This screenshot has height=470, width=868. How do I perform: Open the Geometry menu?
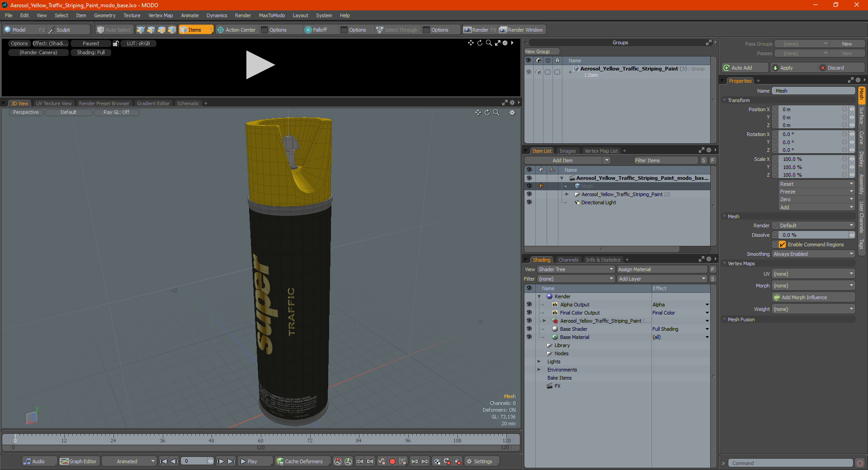(104, 15)
